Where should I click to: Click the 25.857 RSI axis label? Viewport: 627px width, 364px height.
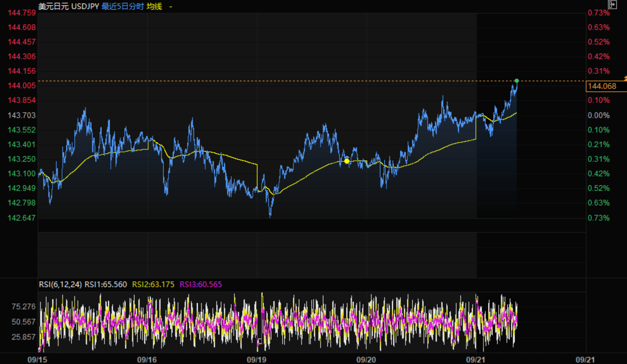23,337
